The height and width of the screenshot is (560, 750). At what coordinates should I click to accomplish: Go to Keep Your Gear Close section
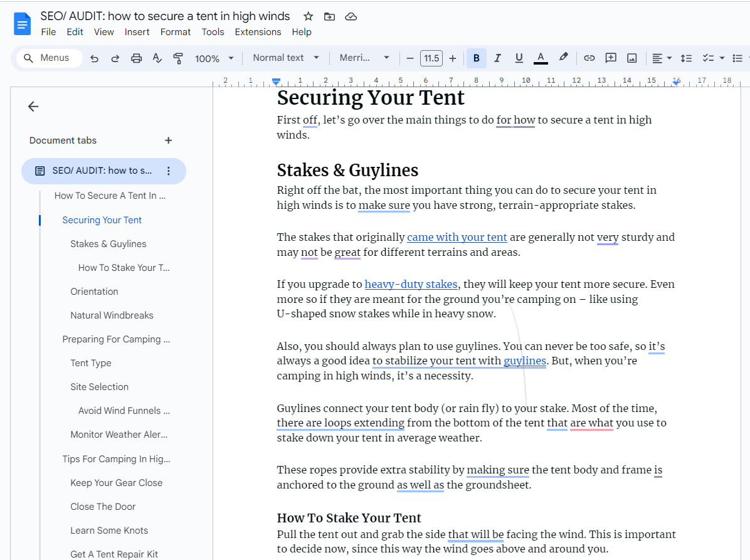click(x=116, y=483)
